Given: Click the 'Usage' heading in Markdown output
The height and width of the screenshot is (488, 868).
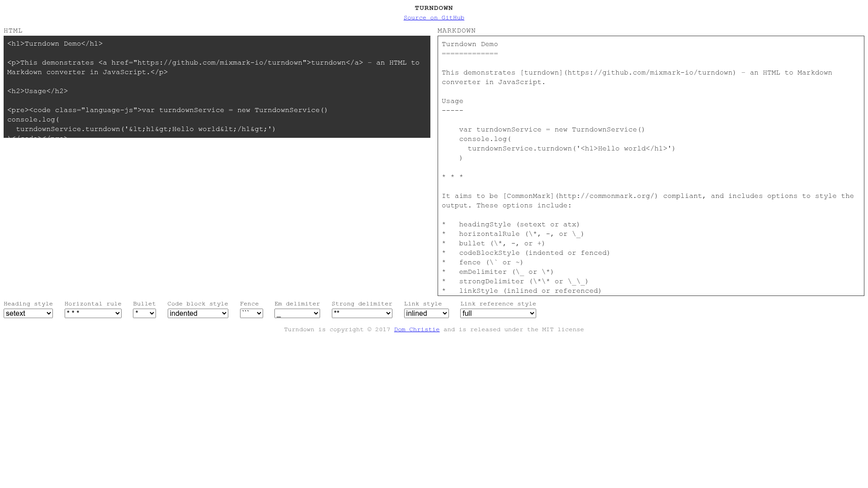Looking at the screenshot, I should coord(453,101).
